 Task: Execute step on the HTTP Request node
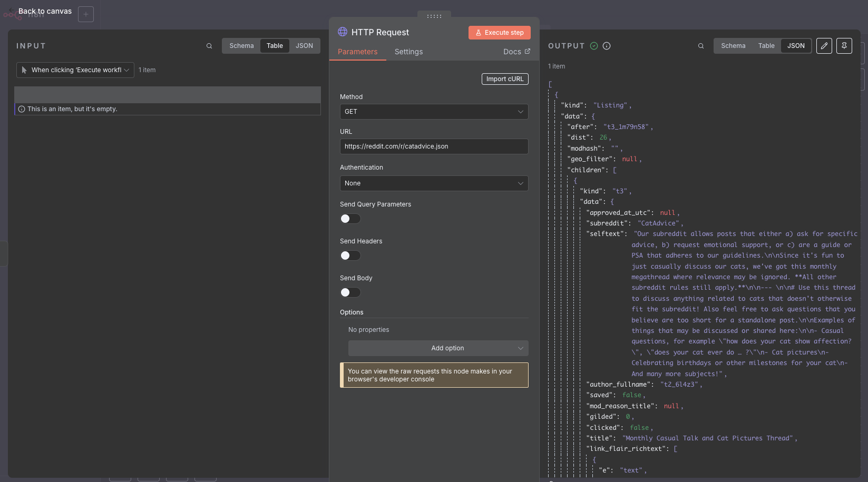pos(499,32)
